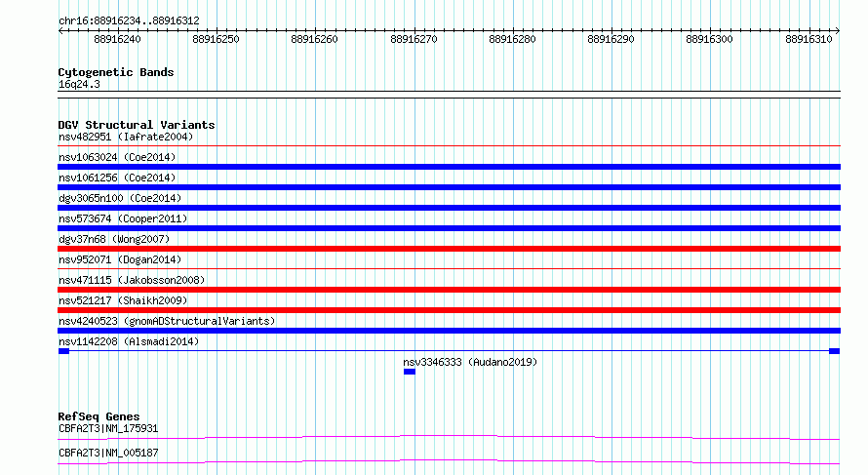Open variant nsv1063024 (Coe2014) label
The width and height of the screenshot is (868, 475).
point(117,157)
